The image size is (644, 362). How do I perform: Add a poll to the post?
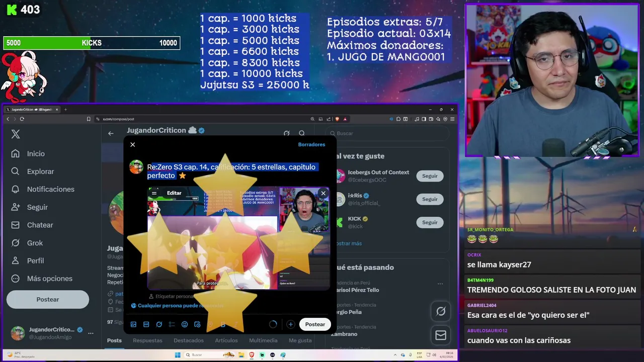tap(172, 324)
